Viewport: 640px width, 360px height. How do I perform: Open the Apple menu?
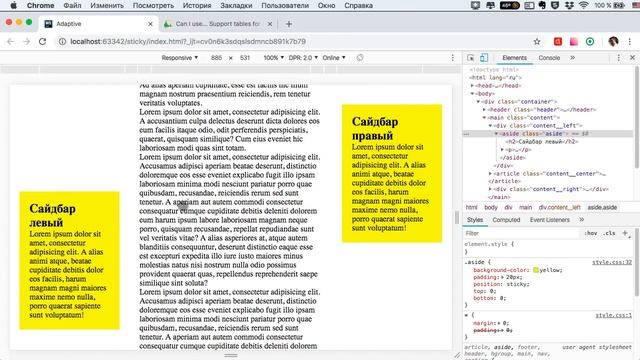coord(13,5)
